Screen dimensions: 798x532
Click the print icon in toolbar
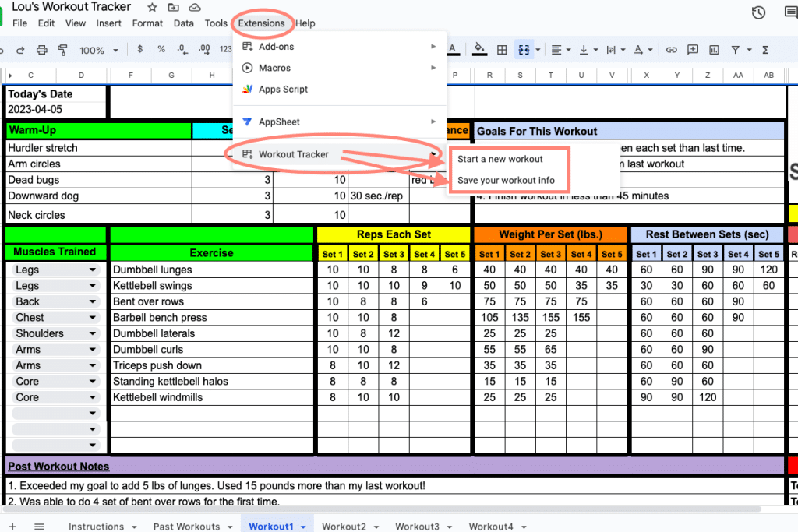[x=42, y=50]
